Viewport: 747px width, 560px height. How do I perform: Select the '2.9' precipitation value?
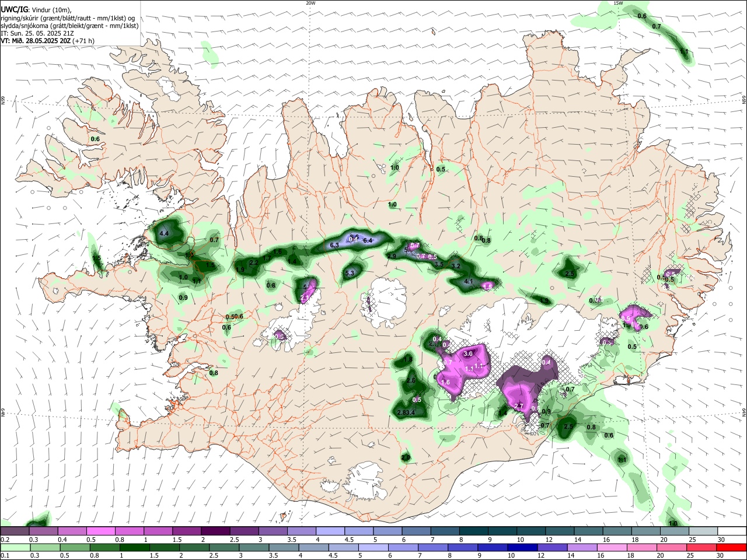point(392,257)
